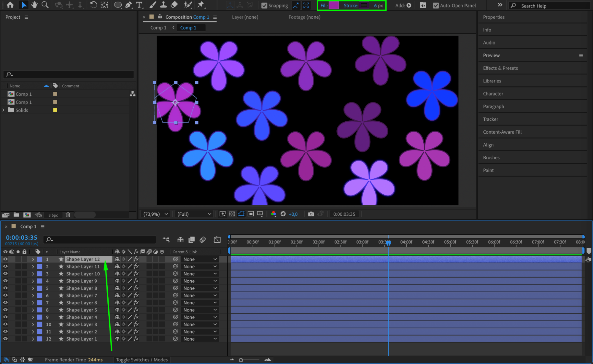Expand the Solids folder

point(4,110)
